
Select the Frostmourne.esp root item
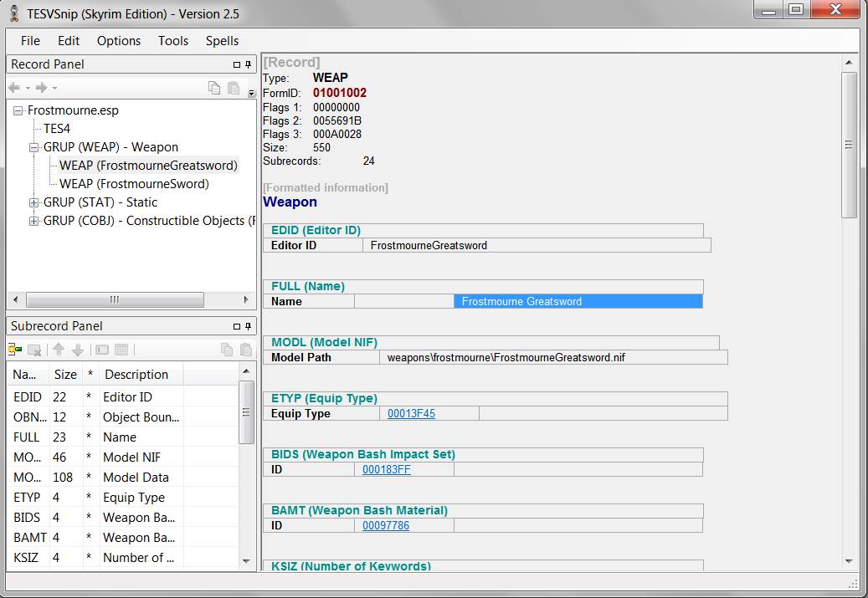[x=73, y=110]
